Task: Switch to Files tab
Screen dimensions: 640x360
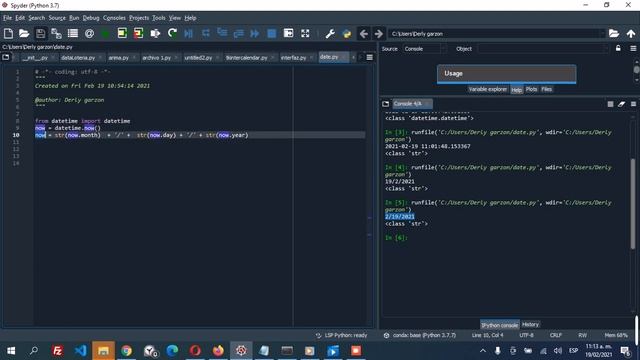Action: 547,89
